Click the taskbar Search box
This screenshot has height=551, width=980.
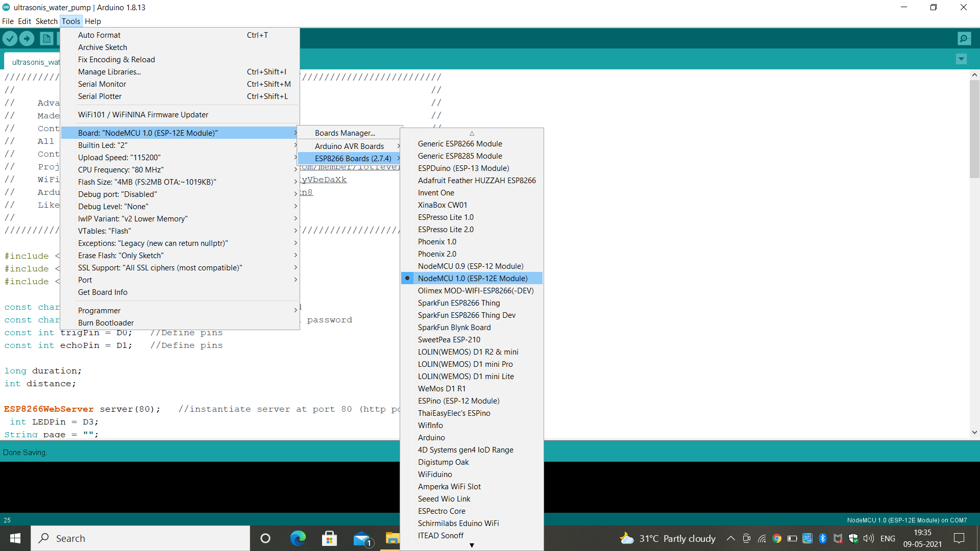coord(141,538)
